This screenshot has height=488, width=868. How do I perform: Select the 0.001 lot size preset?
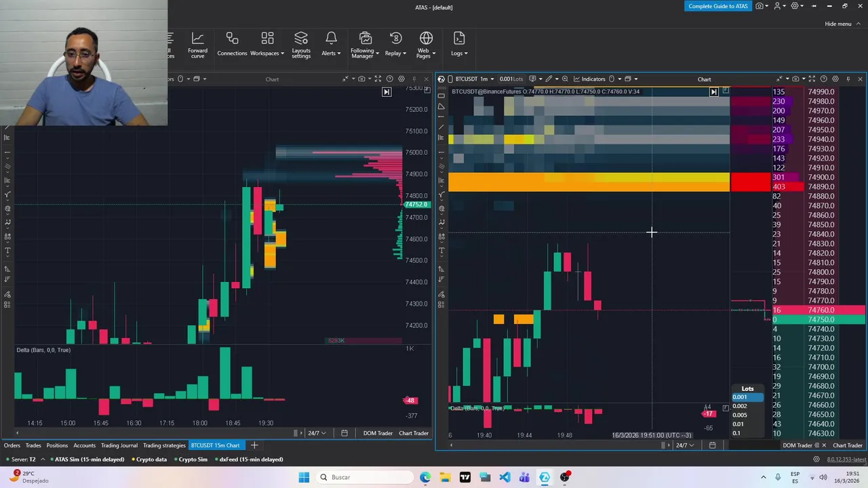[747, 397]
